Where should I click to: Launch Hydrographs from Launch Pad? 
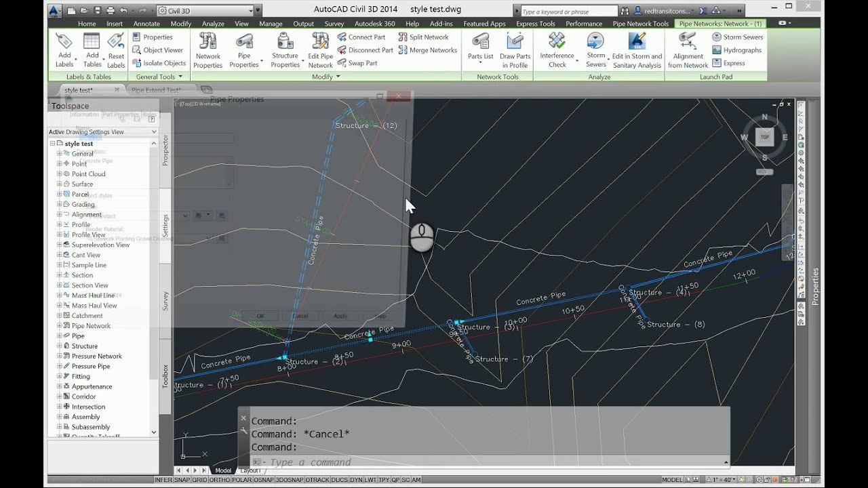pos(736,50)
